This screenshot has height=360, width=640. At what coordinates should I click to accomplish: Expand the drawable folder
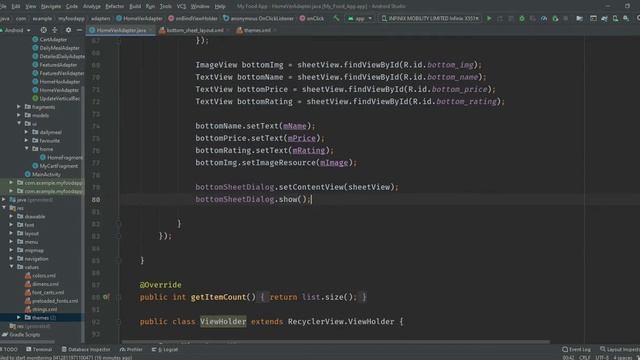coord(11,216)
